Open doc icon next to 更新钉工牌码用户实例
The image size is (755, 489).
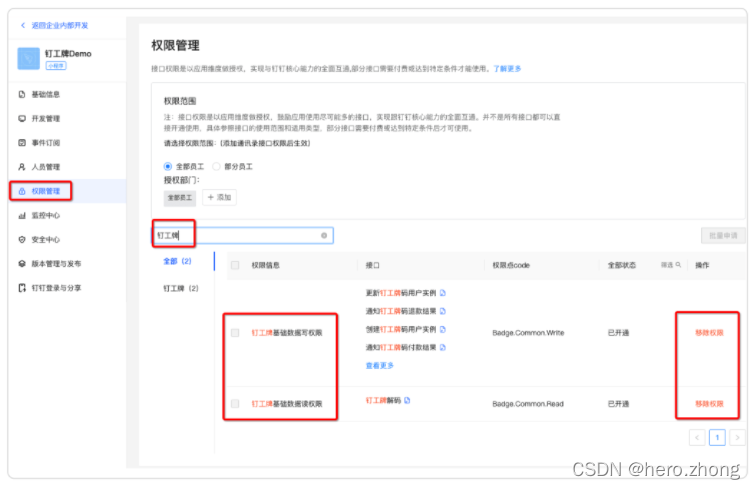[443, 293]
